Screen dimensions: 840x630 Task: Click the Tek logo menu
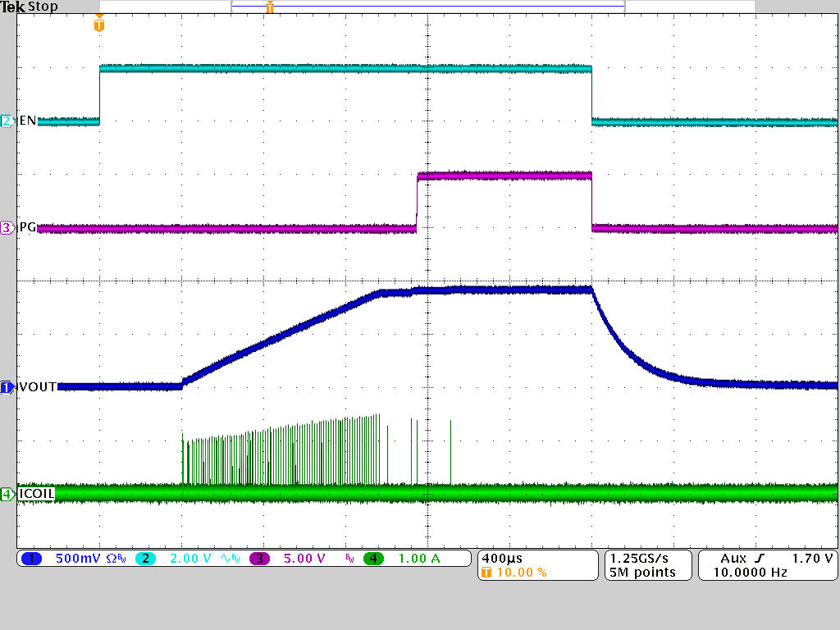click(x=14, y=7)
